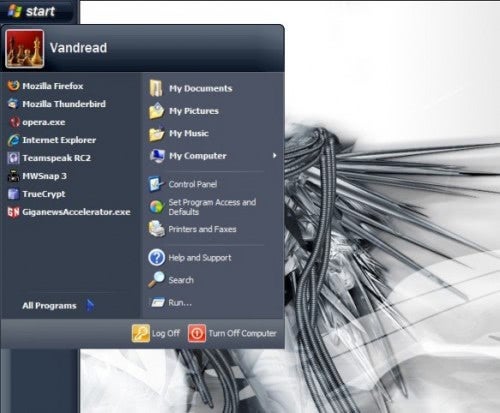The image size is (500, 413).
Task: Click the Control Panel icon
Action: (x=156, y=184)
